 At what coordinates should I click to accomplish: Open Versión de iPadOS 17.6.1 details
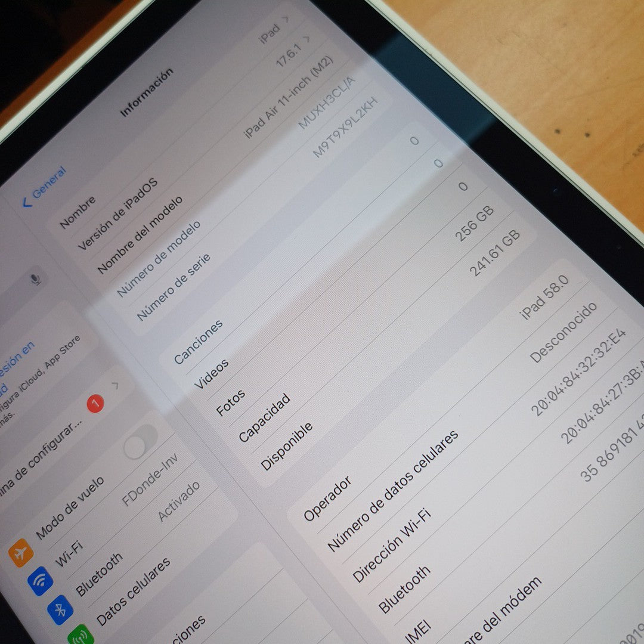(x=308, y=39)
